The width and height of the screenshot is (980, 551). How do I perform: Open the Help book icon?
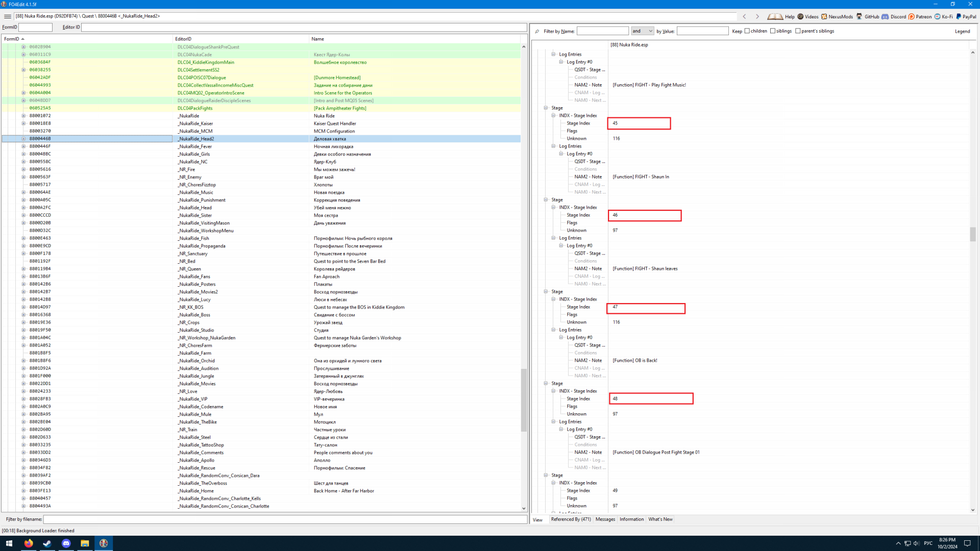(775, 16)
